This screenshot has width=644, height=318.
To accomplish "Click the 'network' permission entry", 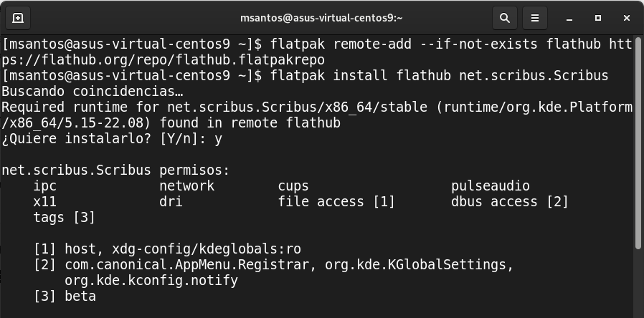I will point(186,186).
